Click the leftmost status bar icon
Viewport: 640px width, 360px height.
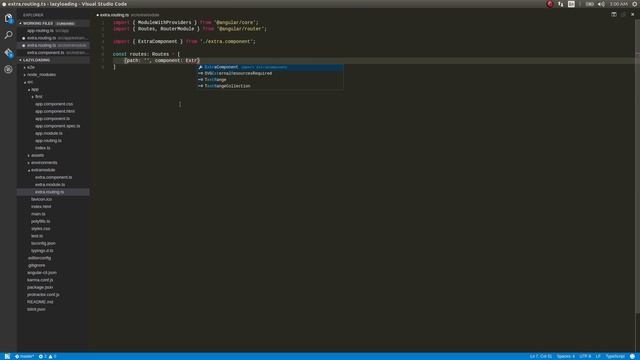[7, 356]
